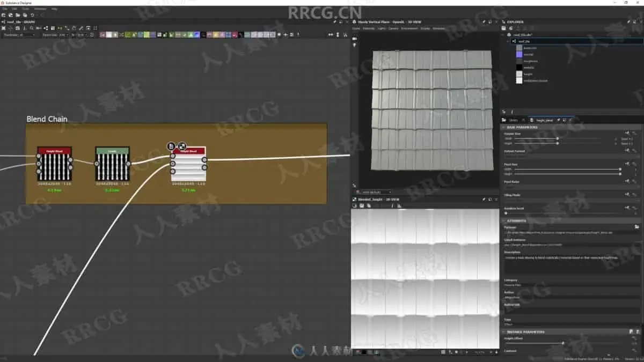The height and width of the screenshot is (362, 644).
Task: Click the Height Offset slider
Action: point(563,343)
